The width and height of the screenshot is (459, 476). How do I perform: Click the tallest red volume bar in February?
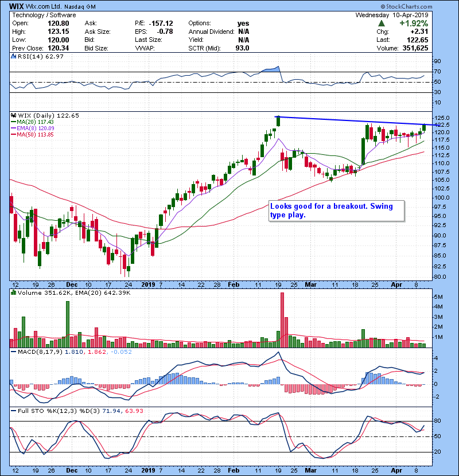coord(282,320)
